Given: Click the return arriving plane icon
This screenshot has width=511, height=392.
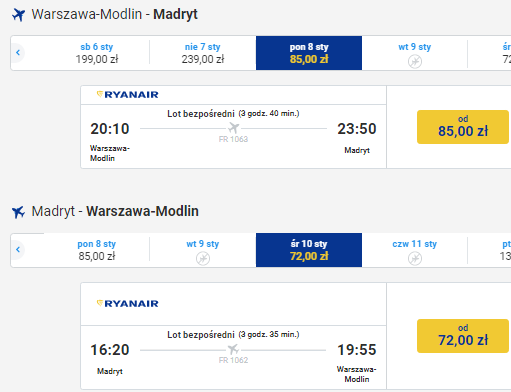Looking at the screenshot, I should [x=18, y=212].
